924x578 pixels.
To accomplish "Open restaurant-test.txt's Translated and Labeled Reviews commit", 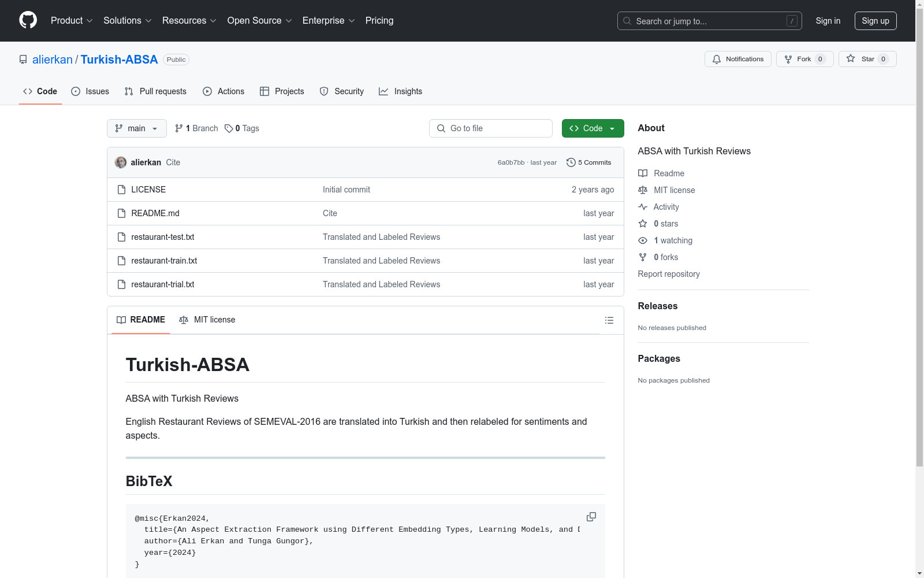I will 381,237.
